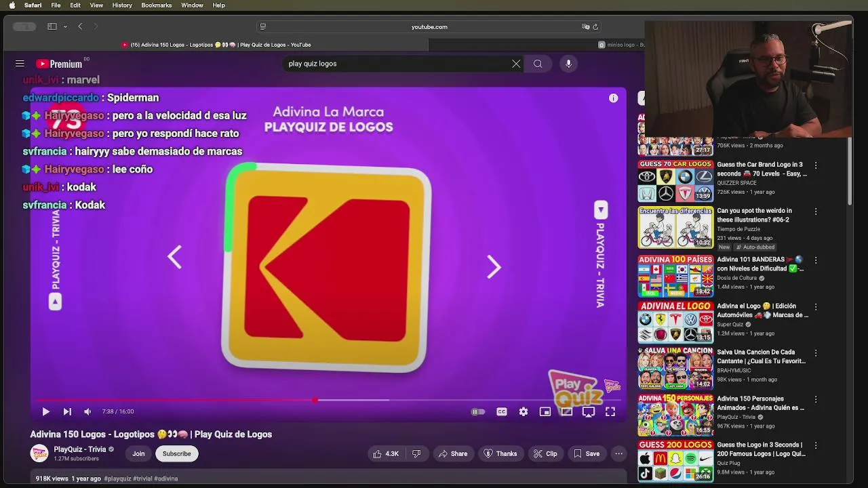Subscribe to PlayQuiz - Trivia
Image resolution: width=868 pixels, height=488 pixels.
176,453
